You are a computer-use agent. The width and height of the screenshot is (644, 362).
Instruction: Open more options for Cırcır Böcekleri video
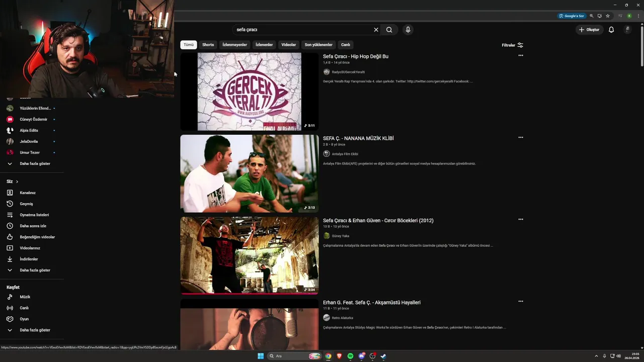(521, 219)
